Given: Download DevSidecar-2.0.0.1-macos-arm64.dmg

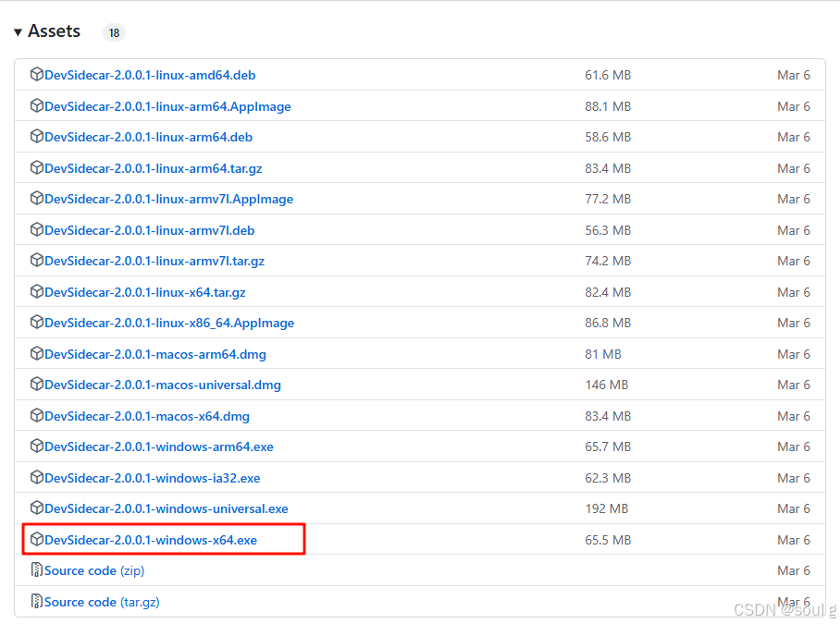Looking at the screenshot, I should tap(155, 354).
